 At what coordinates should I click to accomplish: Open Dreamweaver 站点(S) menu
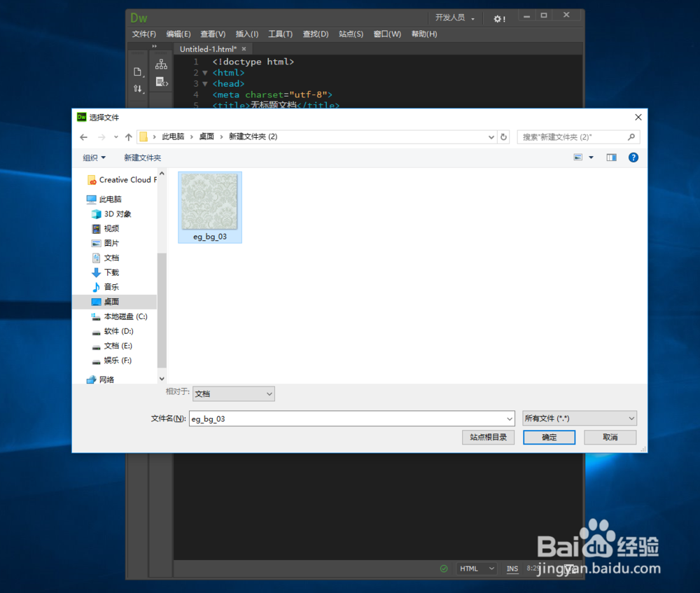[351, 34]
